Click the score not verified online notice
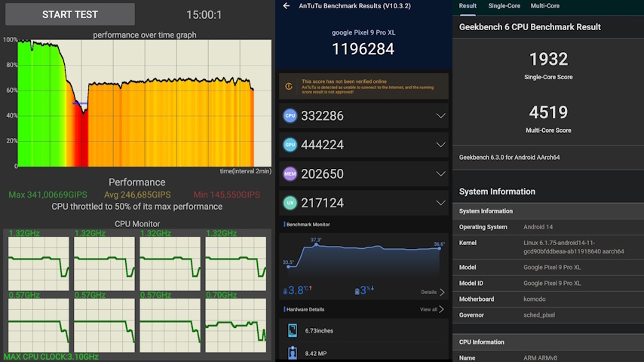Screen dimensions: 644x362 click(x=363, y=86)
